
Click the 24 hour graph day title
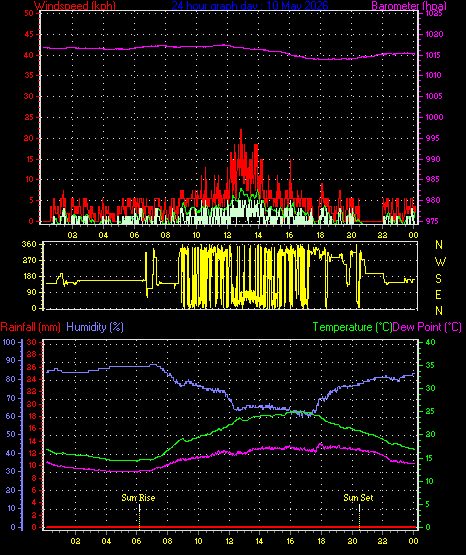pos(250,6)
